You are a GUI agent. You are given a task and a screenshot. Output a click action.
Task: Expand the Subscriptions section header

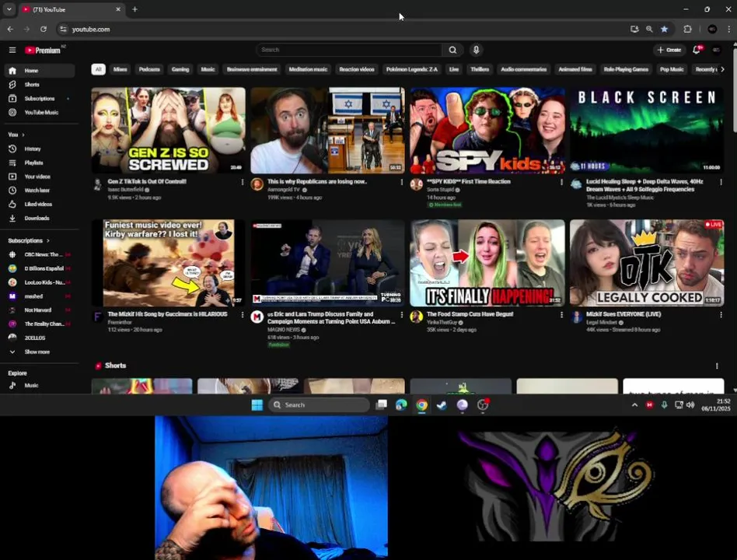(29, 240)
